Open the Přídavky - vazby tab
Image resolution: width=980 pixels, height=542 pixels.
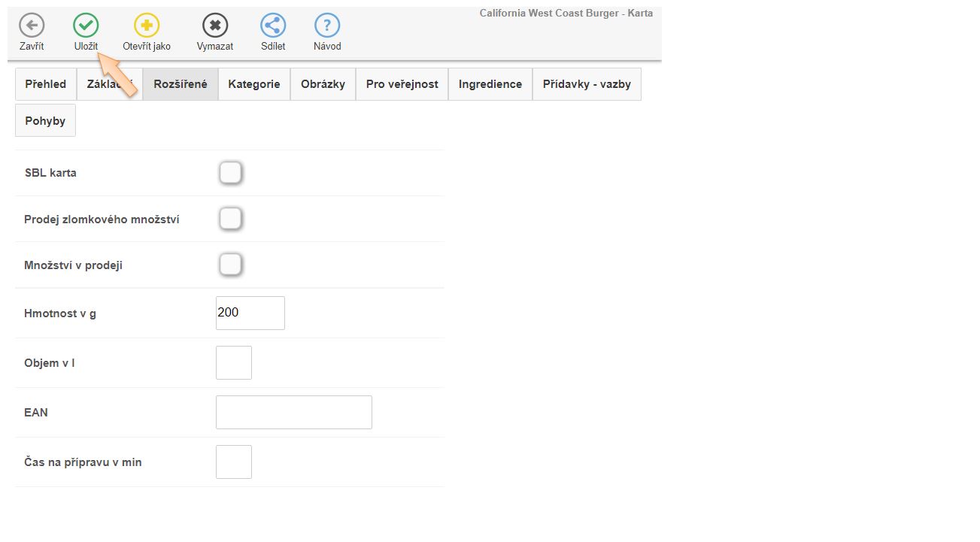tap(587, 84)
